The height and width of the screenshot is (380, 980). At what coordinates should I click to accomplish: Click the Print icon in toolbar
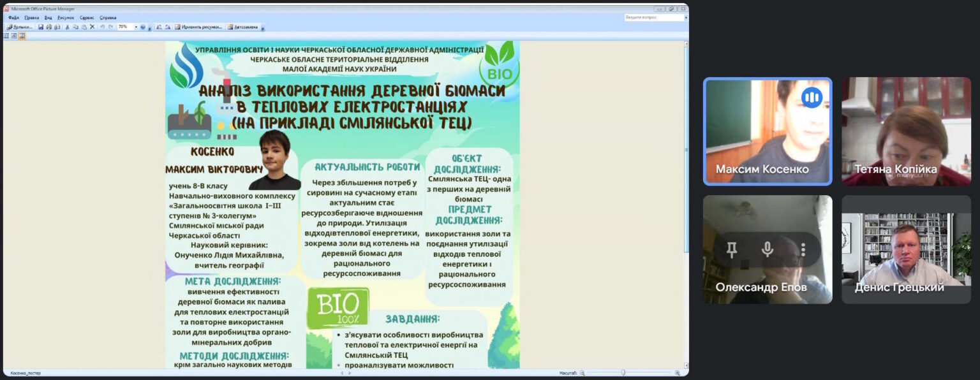pos(49,27)
